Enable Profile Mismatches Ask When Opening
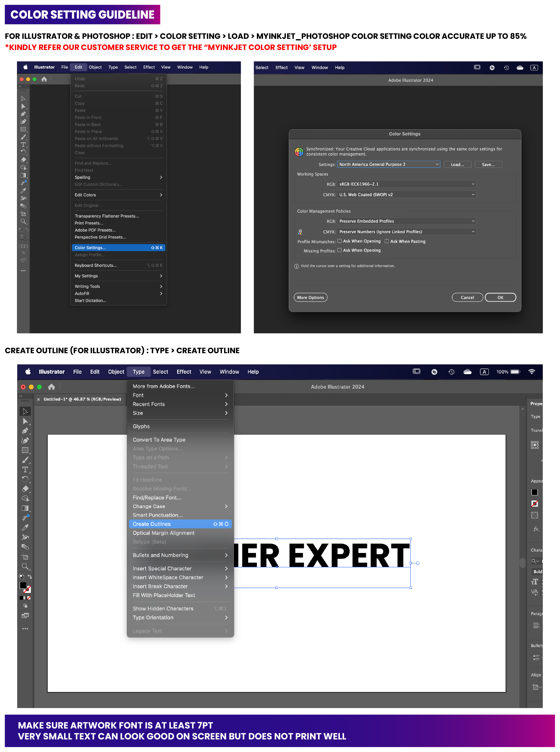This screenshot has width=560, height=752. (x=339, y=241)
